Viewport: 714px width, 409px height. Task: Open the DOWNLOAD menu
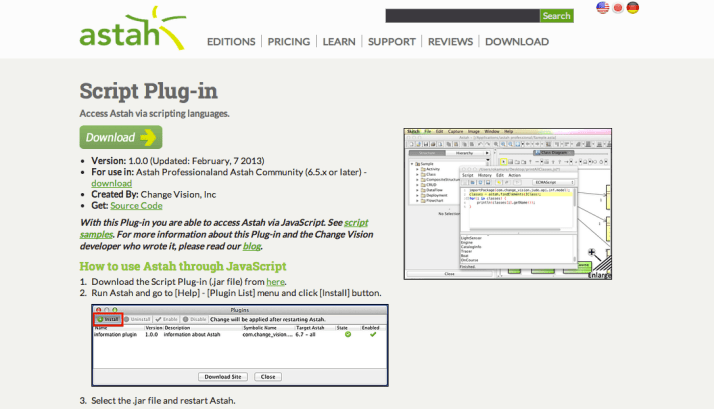[517, 42]
